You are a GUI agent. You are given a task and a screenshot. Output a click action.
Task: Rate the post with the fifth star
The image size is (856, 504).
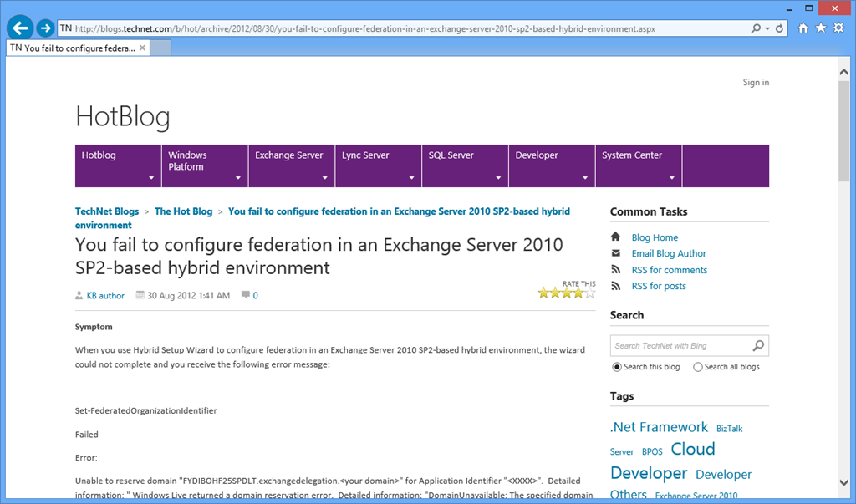pos(590,293)
